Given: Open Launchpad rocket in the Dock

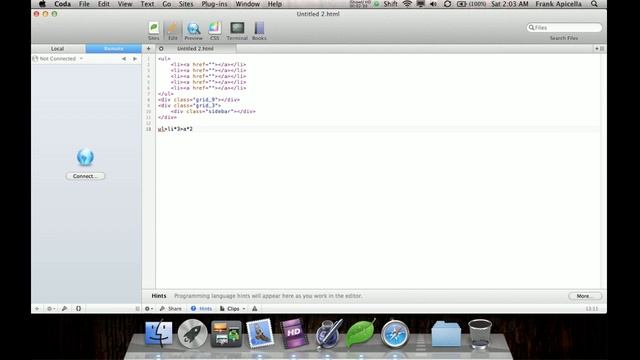Looking at the screenshot, I should click(192, 334).
